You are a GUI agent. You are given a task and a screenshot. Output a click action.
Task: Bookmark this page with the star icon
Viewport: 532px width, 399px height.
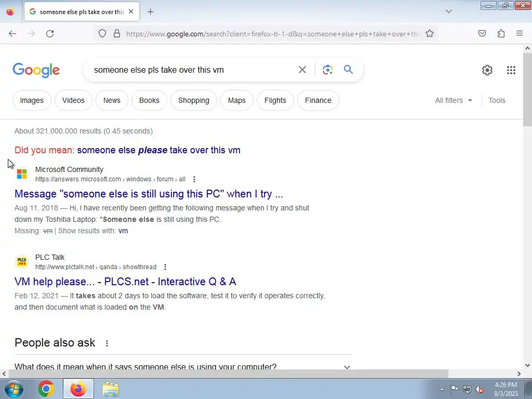click(x=430, y=33)
